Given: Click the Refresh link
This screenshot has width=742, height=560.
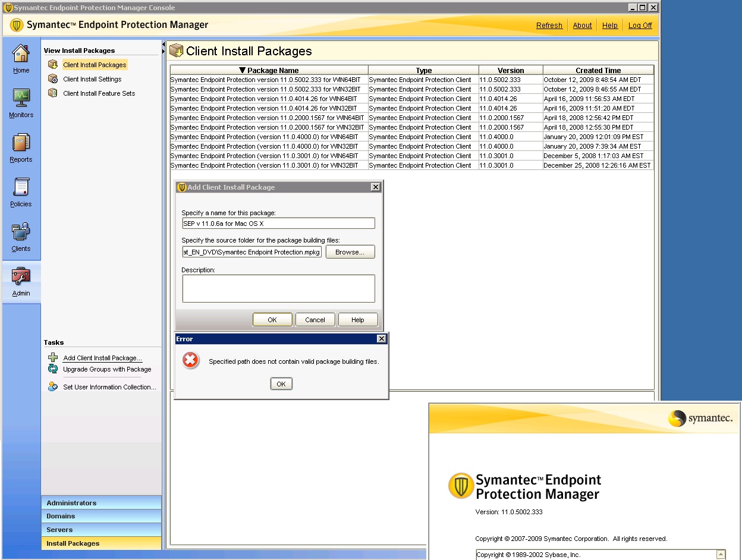Looking at the screenshot, I should pos(549,26).
